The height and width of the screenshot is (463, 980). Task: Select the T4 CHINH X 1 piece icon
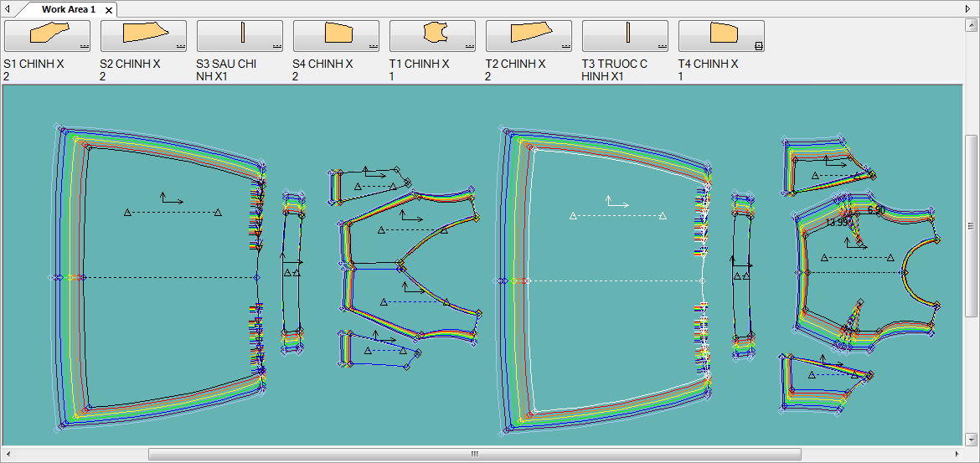point(722,35)
